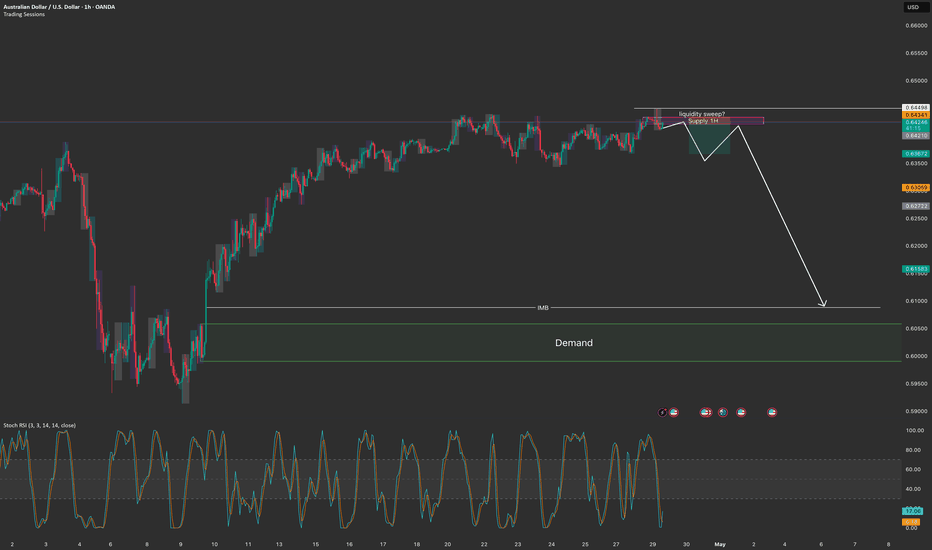Click the orange 0.63069 price label
Screen dimensions: 932x550
(916, 187)
